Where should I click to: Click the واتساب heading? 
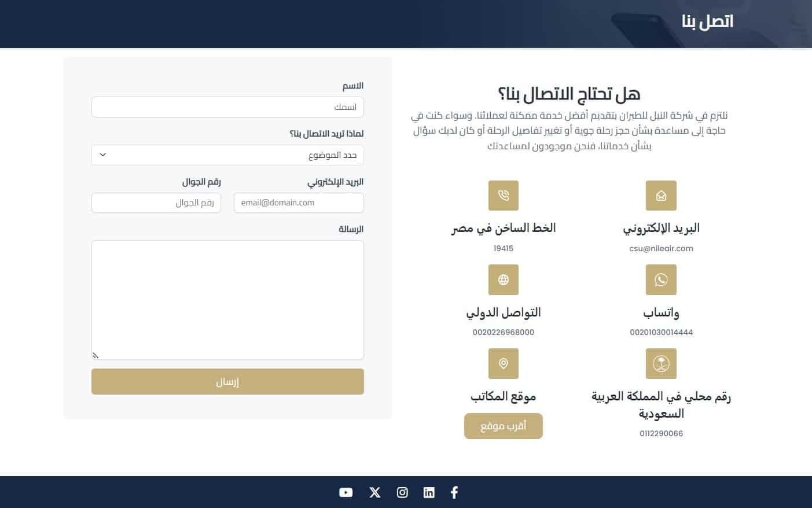click(x=661, y=312)
